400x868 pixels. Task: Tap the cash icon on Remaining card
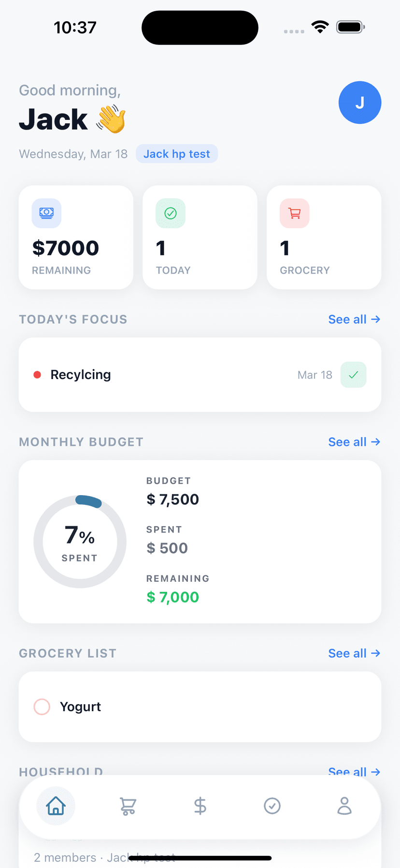click(x=46, y=213)
